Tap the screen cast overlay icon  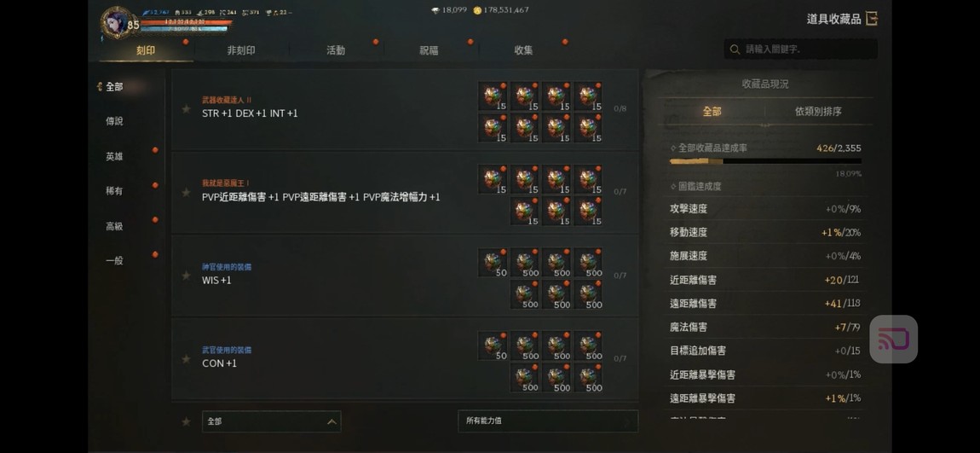point(894,340)
